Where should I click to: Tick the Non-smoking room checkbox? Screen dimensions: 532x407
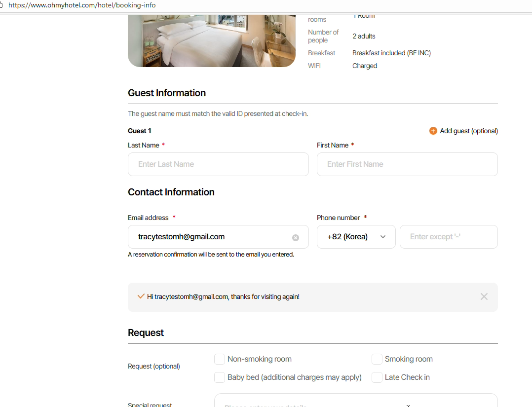220,359
